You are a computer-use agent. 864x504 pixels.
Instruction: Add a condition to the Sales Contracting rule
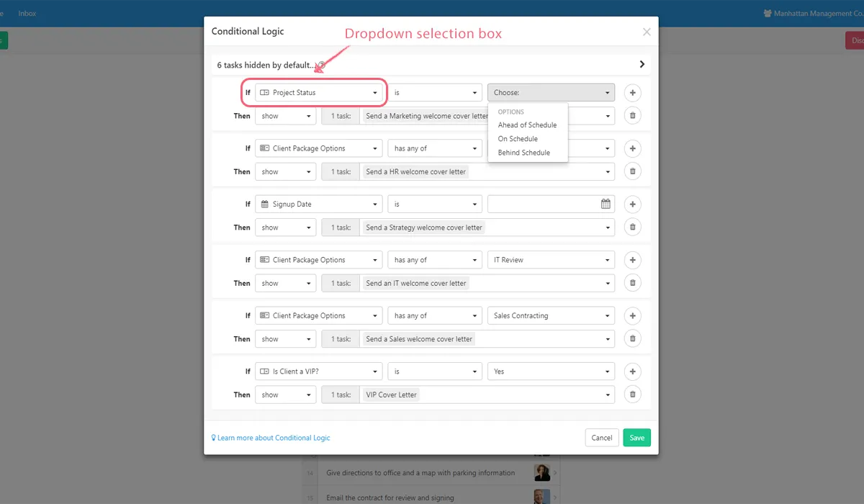click(632, 315)
